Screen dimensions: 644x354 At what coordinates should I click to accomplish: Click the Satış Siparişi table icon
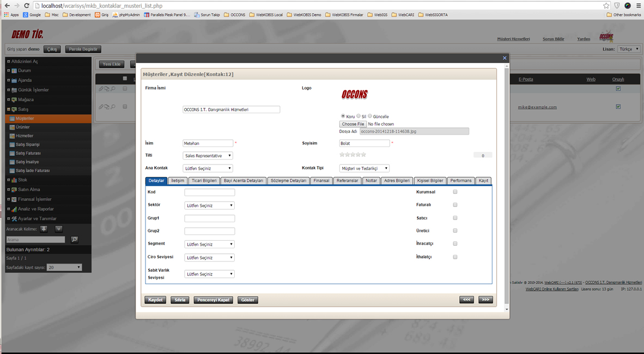click(12, 144)
